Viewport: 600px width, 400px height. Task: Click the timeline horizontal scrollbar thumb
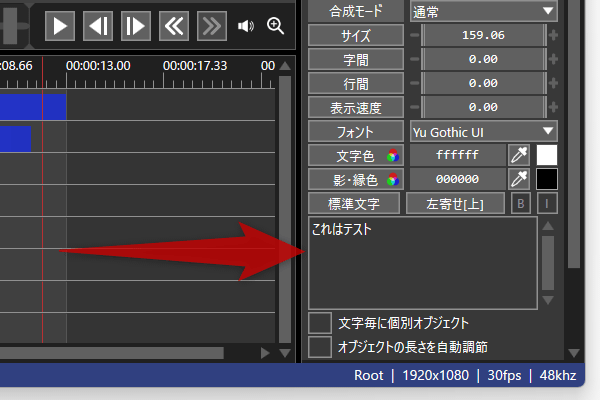pyautogui.click(x=112, y=353)
